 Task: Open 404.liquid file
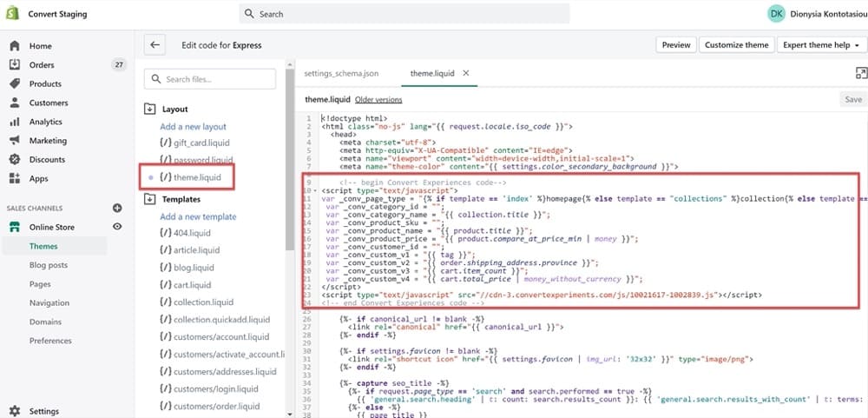pos(185,233)
